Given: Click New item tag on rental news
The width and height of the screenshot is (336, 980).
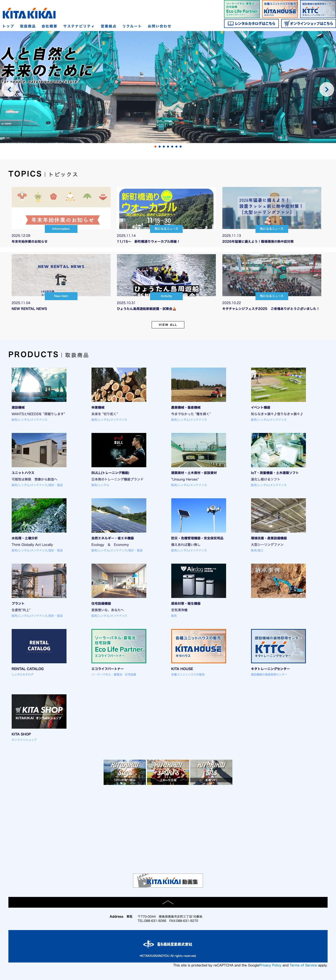Looking at the screenshot, I should click(61, 296).
